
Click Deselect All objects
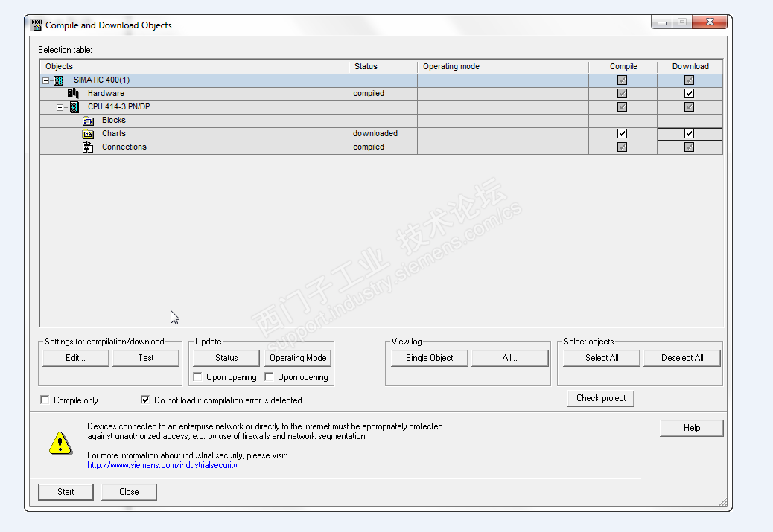pos(682,358)
